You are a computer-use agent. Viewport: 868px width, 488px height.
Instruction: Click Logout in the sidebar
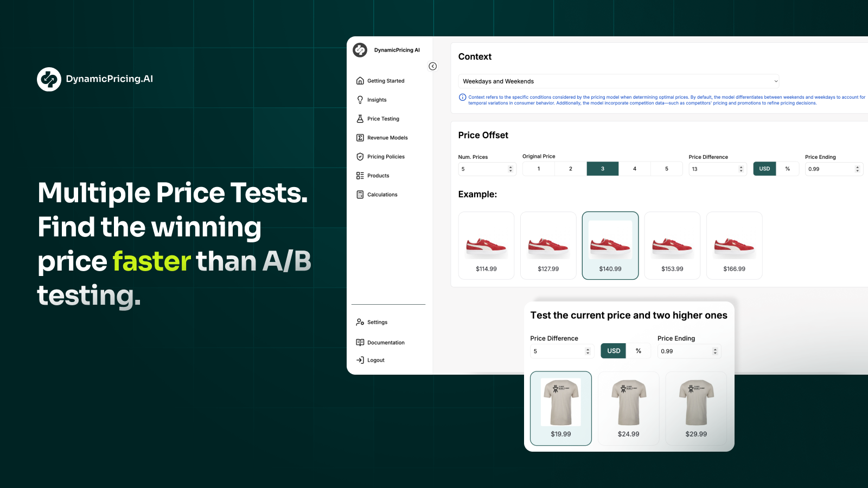376,360
